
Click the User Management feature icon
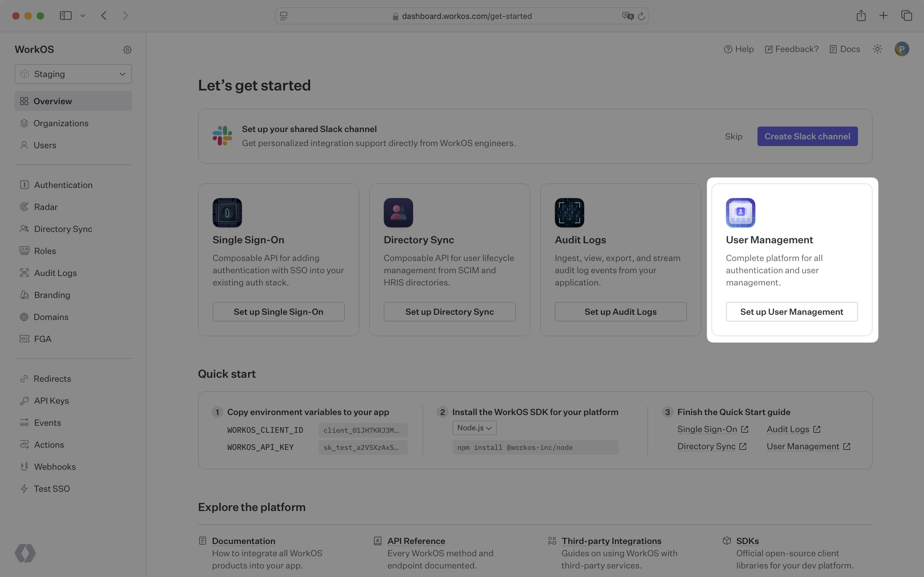coord(740,212)
